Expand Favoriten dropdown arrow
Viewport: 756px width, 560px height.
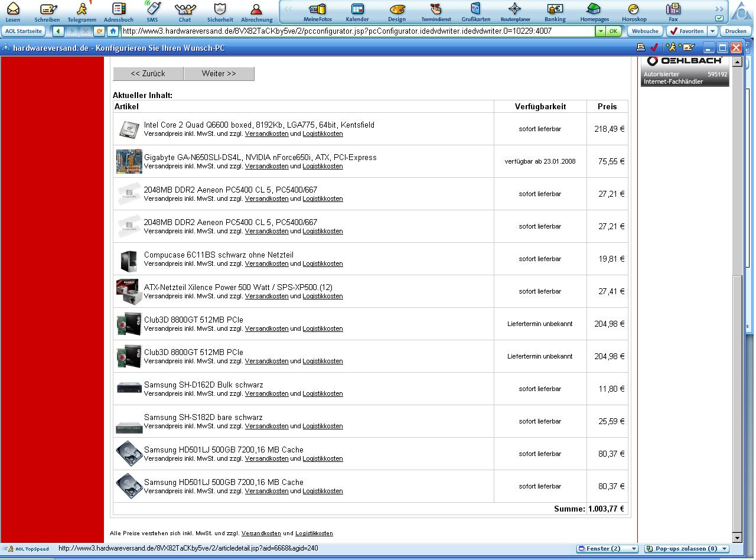click(x=712, y=31)
